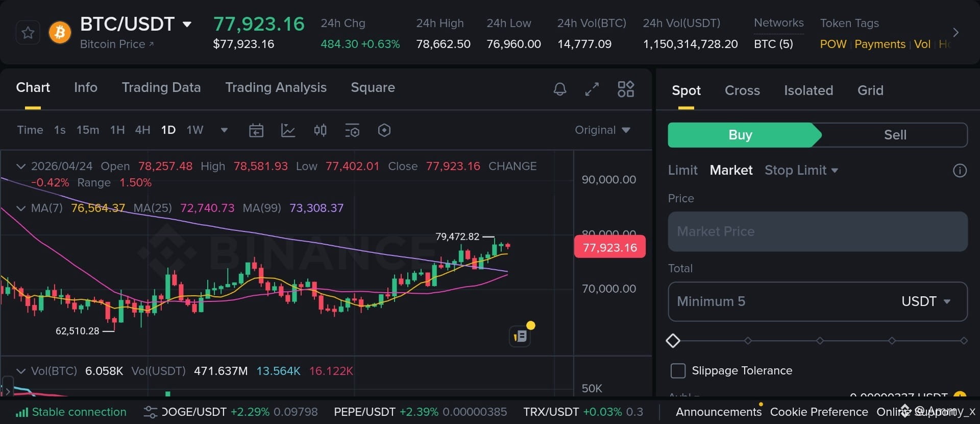Select the 1W interval
Image resolution: width=980 pixels, height=424 pixels.
(x=195, y=130)
